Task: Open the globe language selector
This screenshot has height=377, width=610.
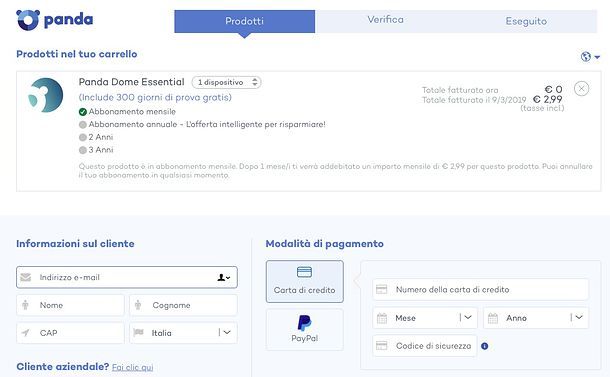Action: [x=586, y=57]
